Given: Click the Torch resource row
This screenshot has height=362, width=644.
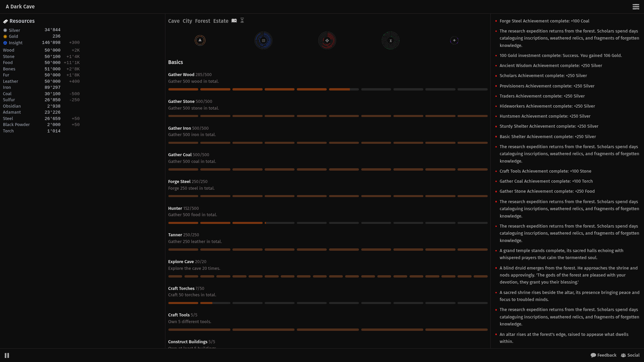Looking at the screenshot, I should point(41,131).
